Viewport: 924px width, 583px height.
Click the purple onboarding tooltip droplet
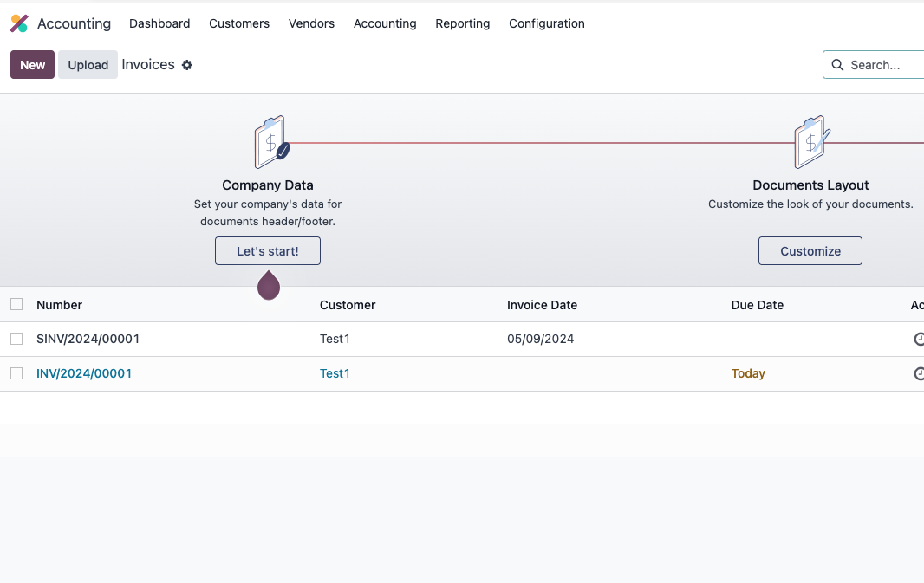[x=269, y=285]
